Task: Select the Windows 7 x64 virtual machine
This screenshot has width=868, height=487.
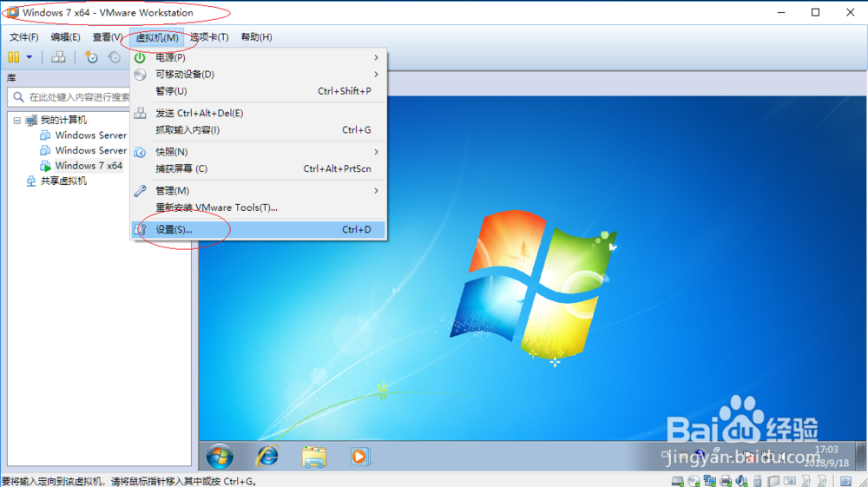Action: point(89,166)
